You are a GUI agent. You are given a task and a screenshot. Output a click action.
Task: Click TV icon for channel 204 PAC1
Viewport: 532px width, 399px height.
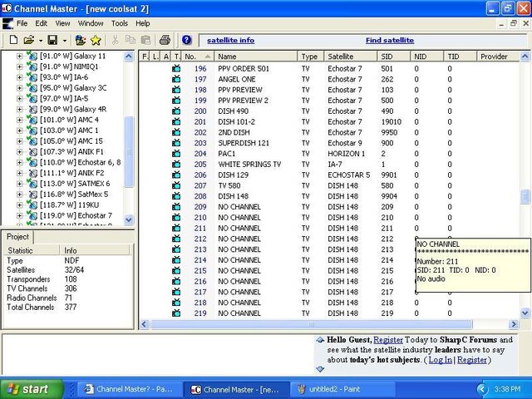tap(176, 154)
